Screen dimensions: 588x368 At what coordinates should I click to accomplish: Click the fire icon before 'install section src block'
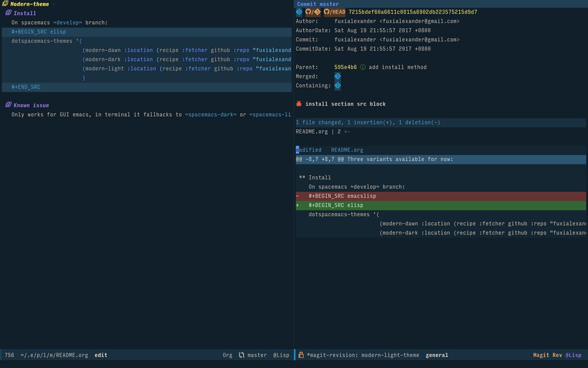pyautogui.click(x=298, y=105)
